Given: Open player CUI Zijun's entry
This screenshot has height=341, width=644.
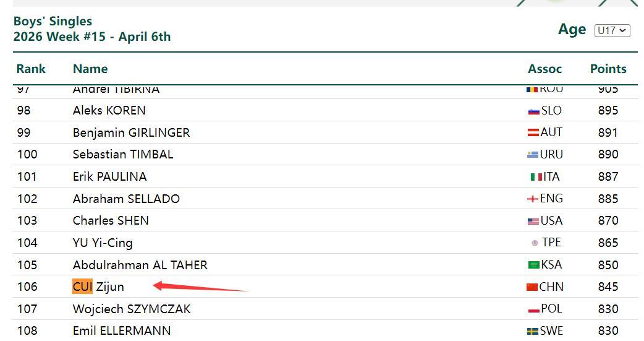Looking at the screenshot, I should click(x=98, y=287).
